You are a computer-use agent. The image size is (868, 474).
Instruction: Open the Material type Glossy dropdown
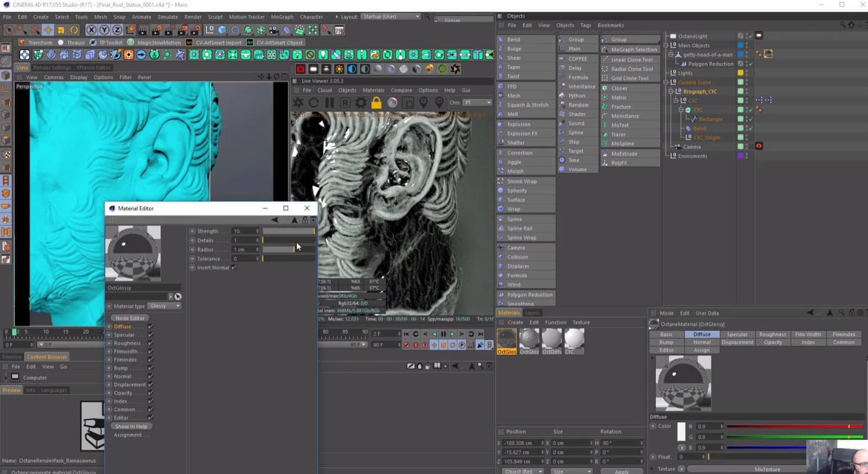164,306
